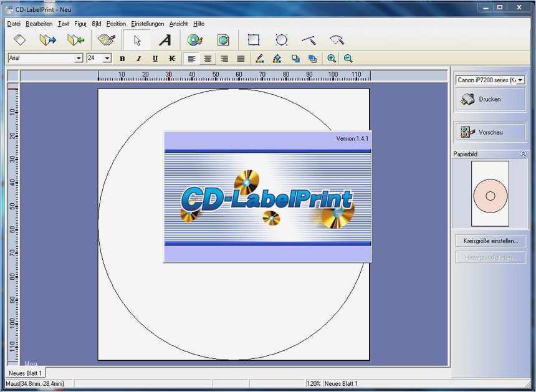Click the zoom out magnifier icon
This screenshot has height=392, width=536.
pos(348,58)
